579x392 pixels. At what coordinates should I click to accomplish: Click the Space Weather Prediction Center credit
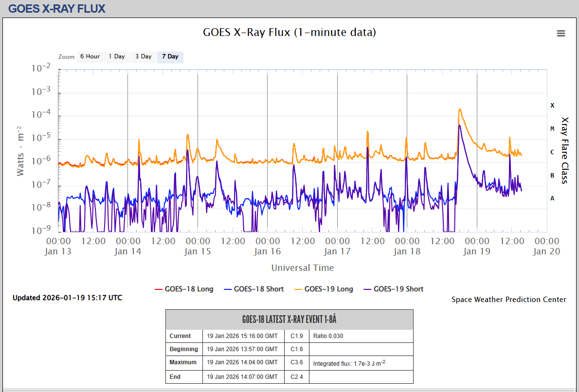click(x=508, y=300)
